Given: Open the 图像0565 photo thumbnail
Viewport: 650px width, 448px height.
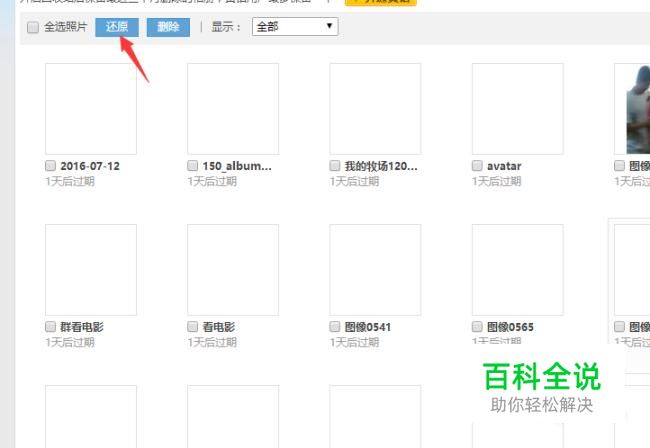Looking at the screenshot, I should point(518,270).
